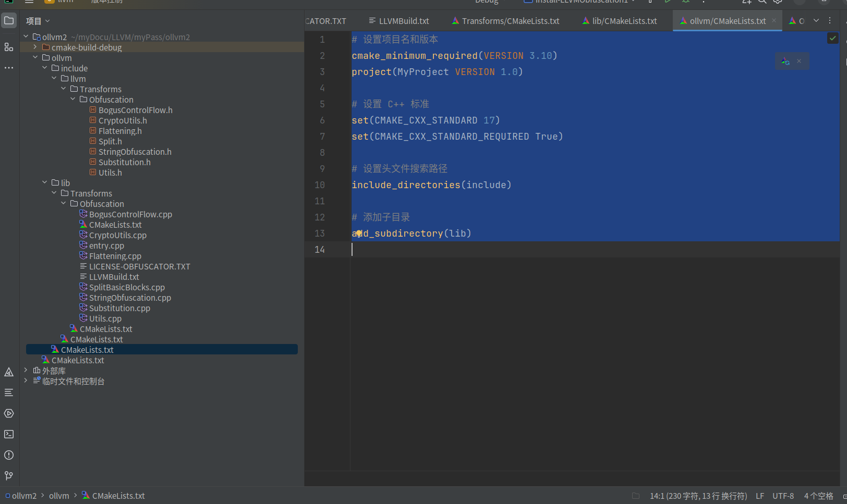Show more tool windows ellipsis

click(x=9, y=68)
